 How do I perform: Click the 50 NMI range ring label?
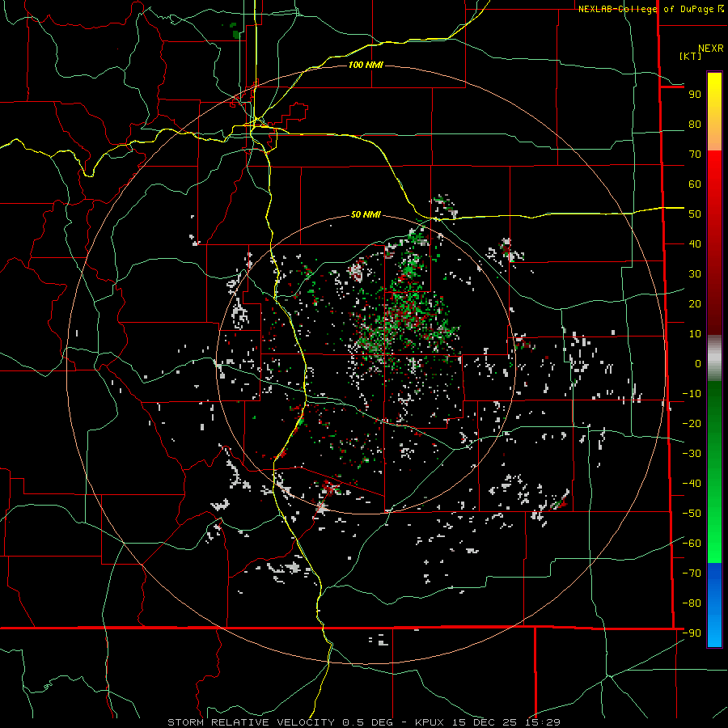[x=366, y=214]
